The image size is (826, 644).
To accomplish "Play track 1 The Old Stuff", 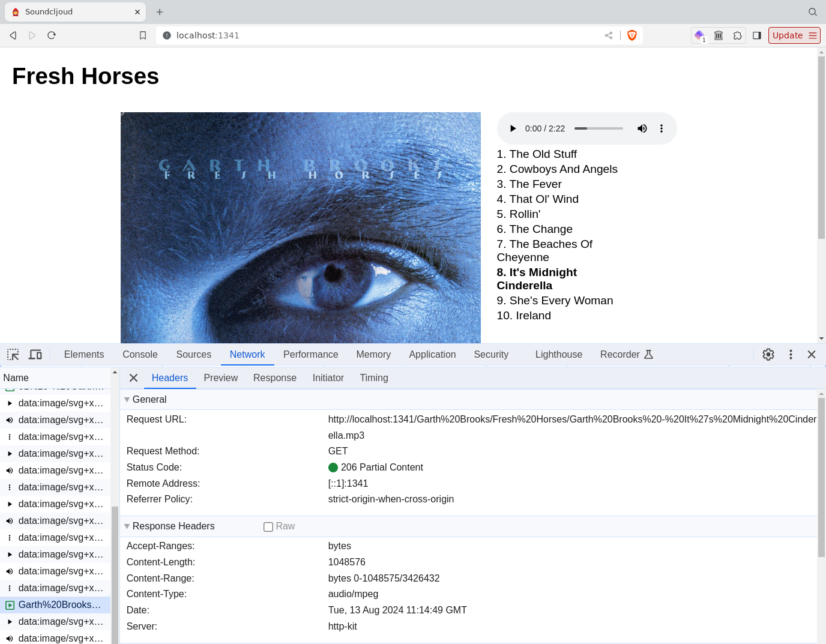I will point(537,154).
